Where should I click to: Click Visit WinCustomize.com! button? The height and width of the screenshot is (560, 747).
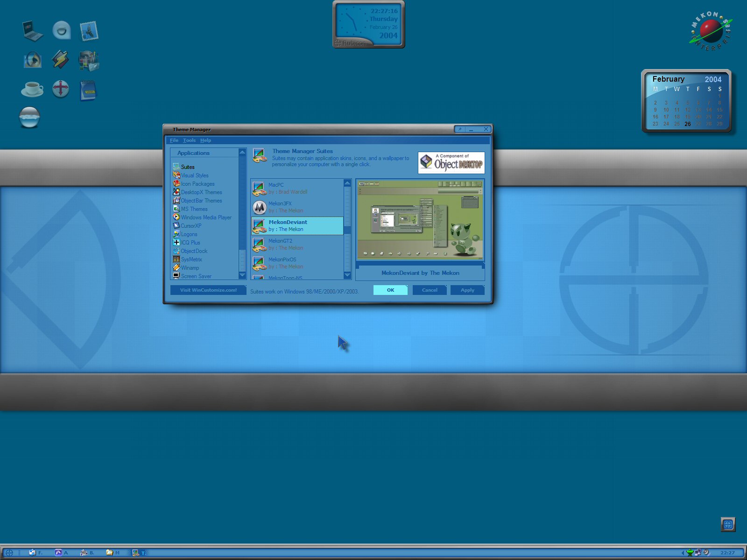[208, 290]
